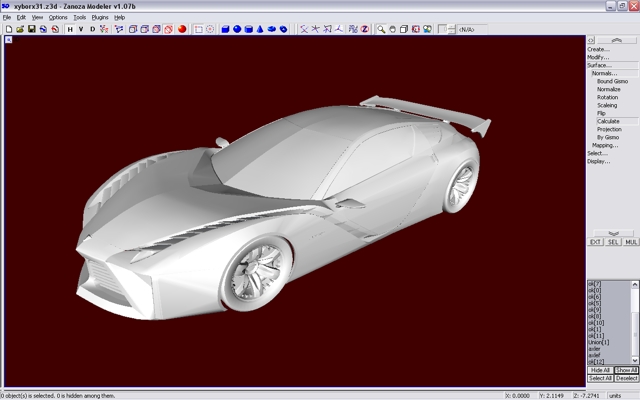Open the Options menu
The image size is (640, 400).
pyautogui.click(x=58, y=17)
